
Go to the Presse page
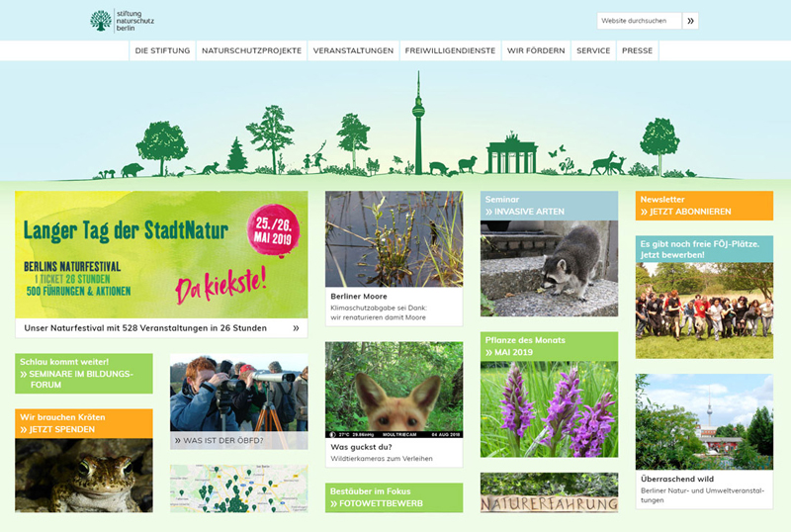[637, 50]
